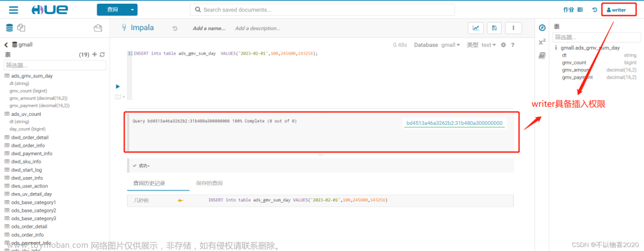Screen dimensions: 644x251
Task: Open the dropdown arrow beside 查询
Action: [x=132, y=10]
